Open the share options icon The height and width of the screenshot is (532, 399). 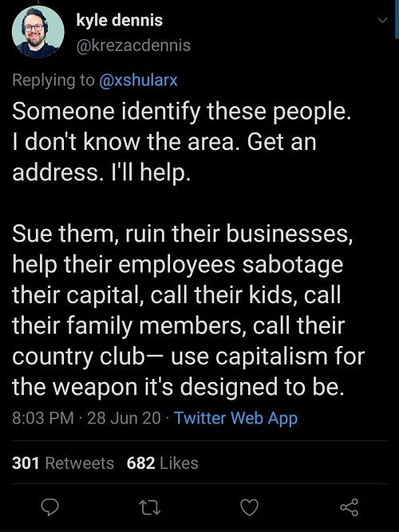(x=349, y=507)
